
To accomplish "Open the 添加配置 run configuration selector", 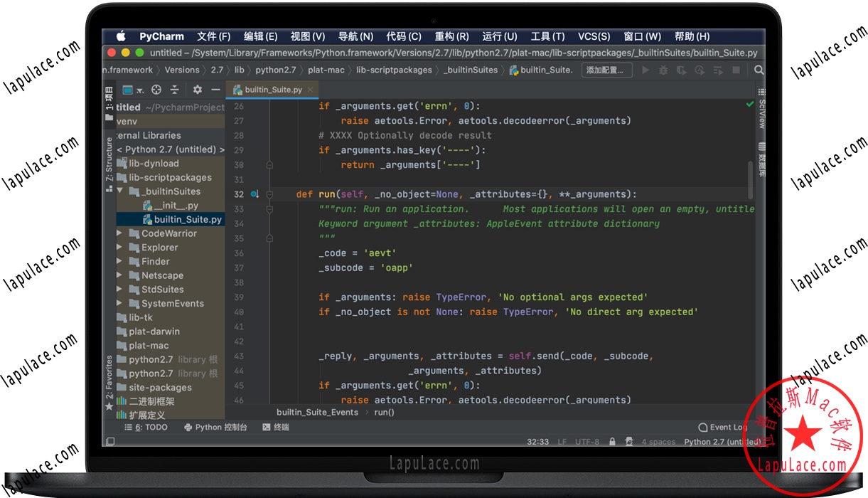I will (x=606, y=70).
